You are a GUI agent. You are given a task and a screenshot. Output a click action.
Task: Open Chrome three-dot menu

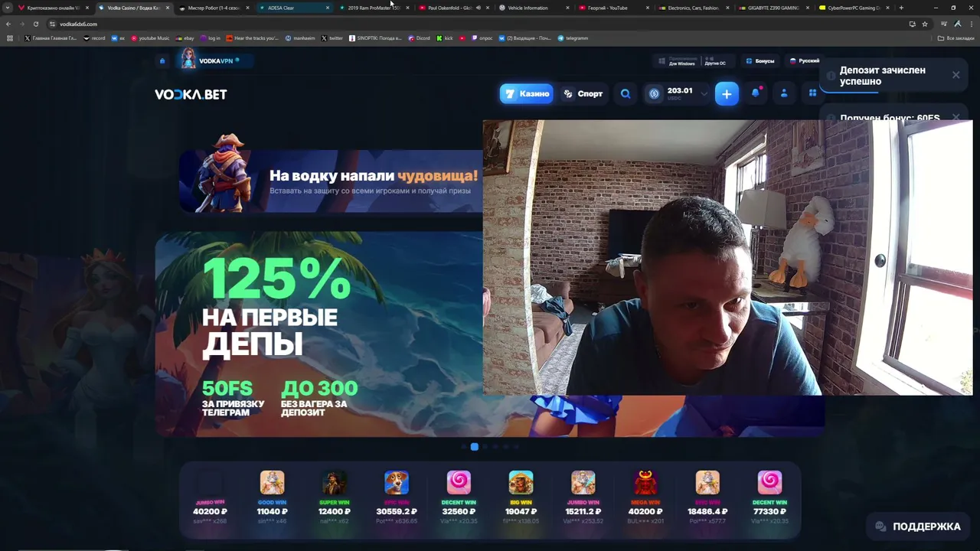coord(970,24)
